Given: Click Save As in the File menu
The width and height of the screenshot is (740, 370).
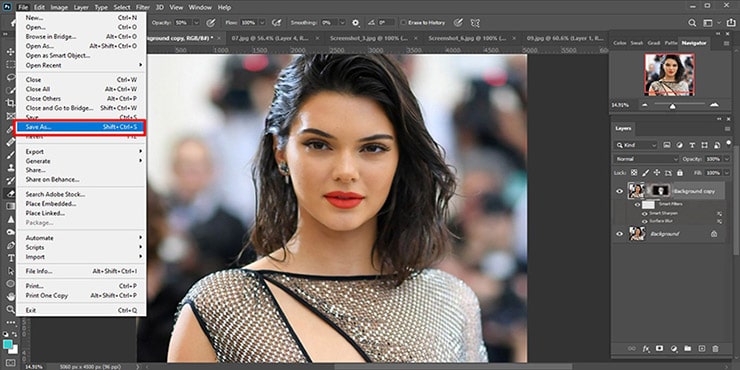Looking at the screenshot, I should pos(80,127).
